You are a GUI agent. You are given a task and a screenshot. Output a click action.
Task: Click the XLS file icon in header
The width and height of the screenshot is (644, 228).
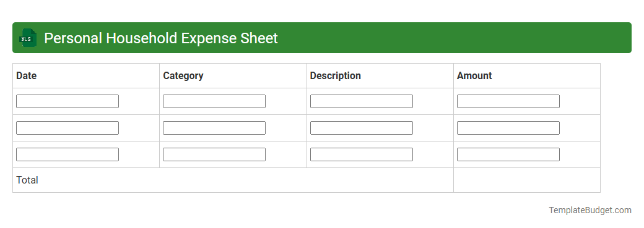[x=27, y=38]
